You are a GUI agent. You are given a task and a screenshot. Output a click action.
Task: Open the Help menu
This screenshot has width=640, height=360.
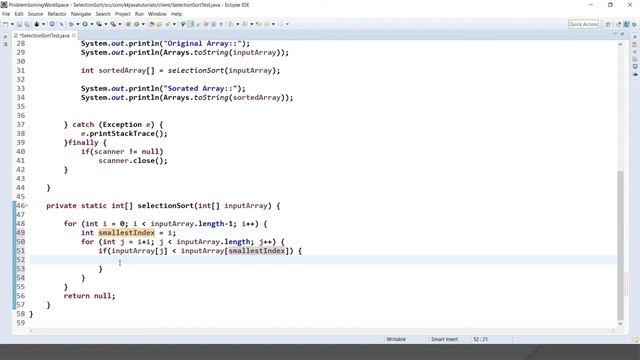tap(176, 14)
